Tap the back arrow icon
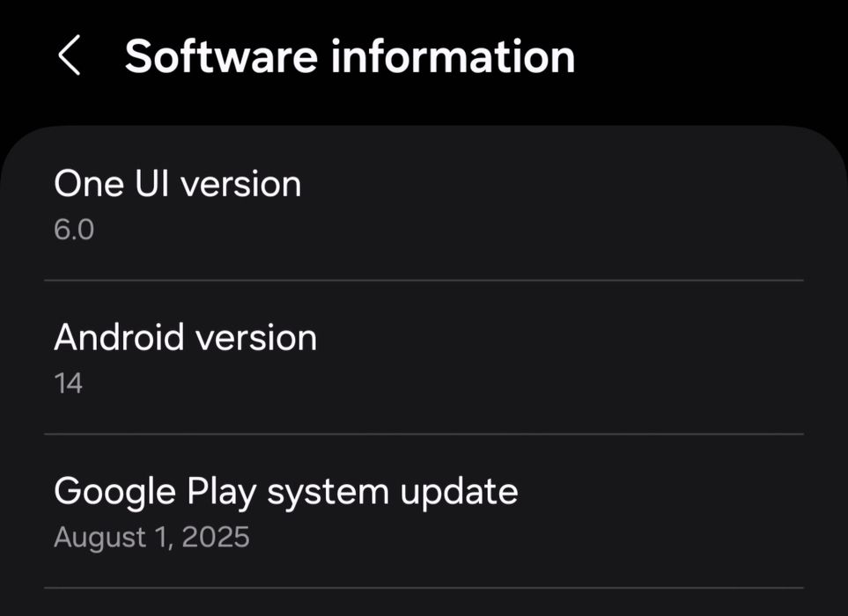Image resolution: width=848 pixels, height=616 pixels. point(69,56)
